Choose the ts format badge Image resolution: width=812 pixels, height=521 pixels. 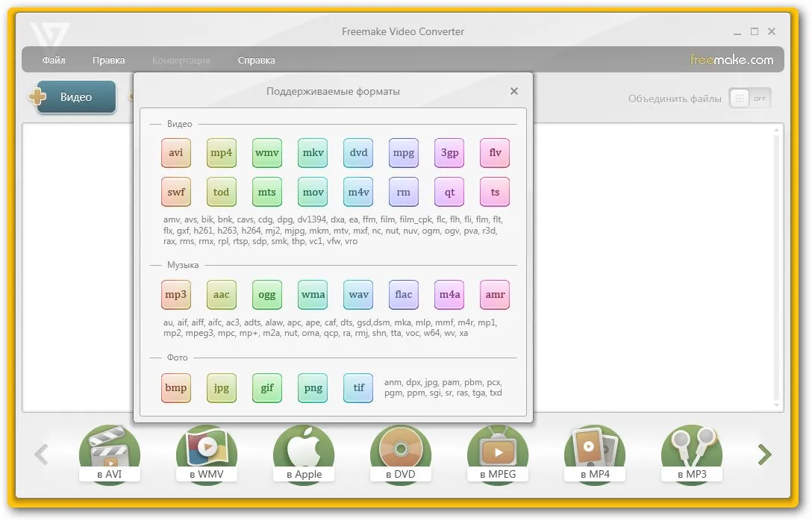coord(495,192)
